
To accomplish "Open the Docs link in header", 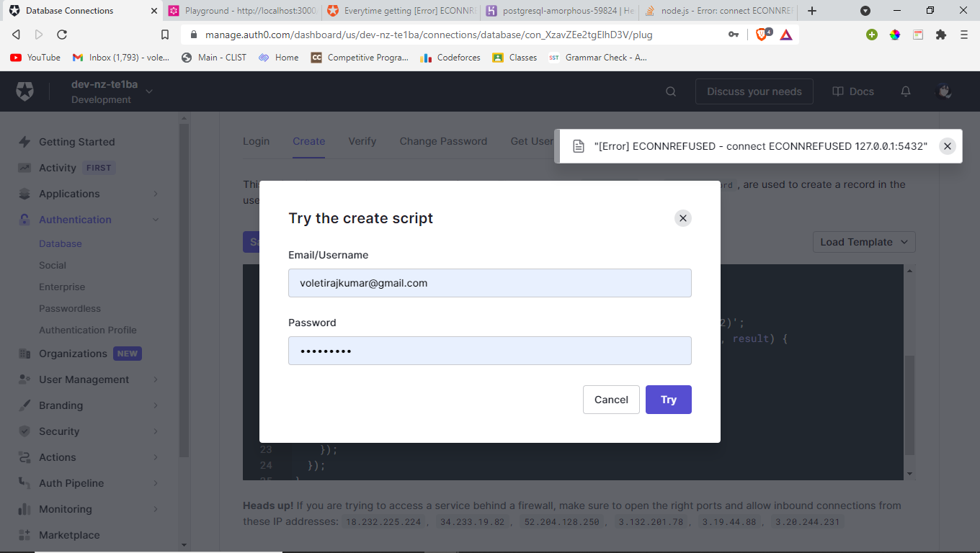I will pyautogui.click(x=853, y=91).
